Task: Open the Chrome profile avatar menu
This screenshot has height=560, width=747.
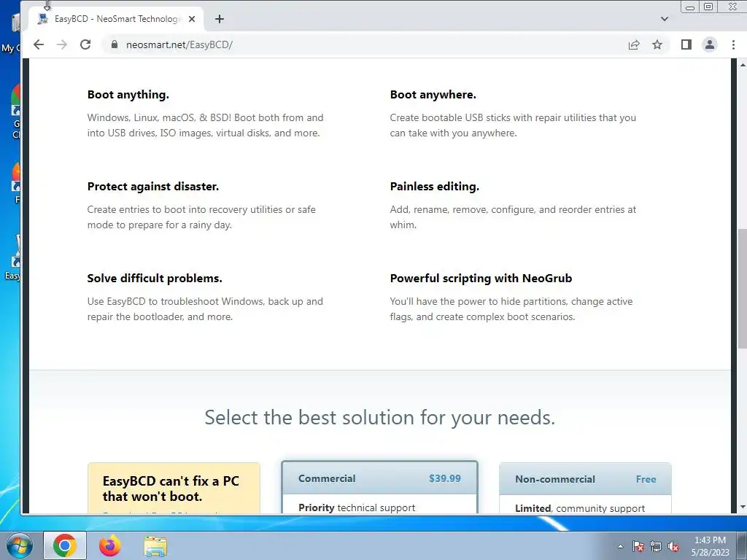Action: pyautogui.click(x=709, y=44)
